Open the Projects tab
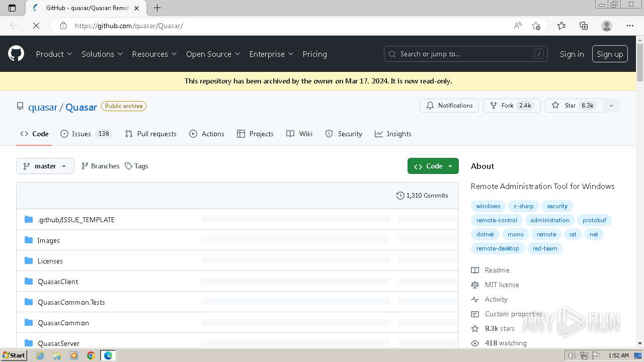This screenshot has height=362, width=644. (255, 134)
